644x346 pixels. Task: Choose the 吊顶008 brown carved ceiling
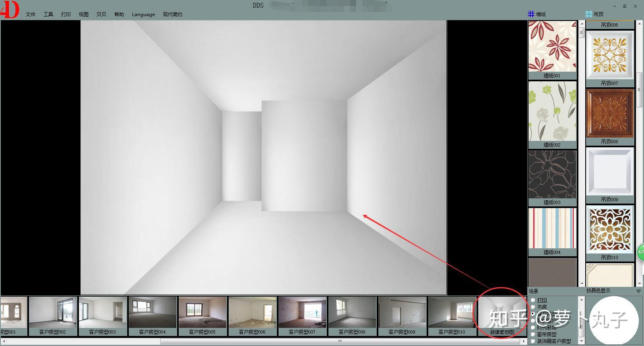[x=610, y=113]
